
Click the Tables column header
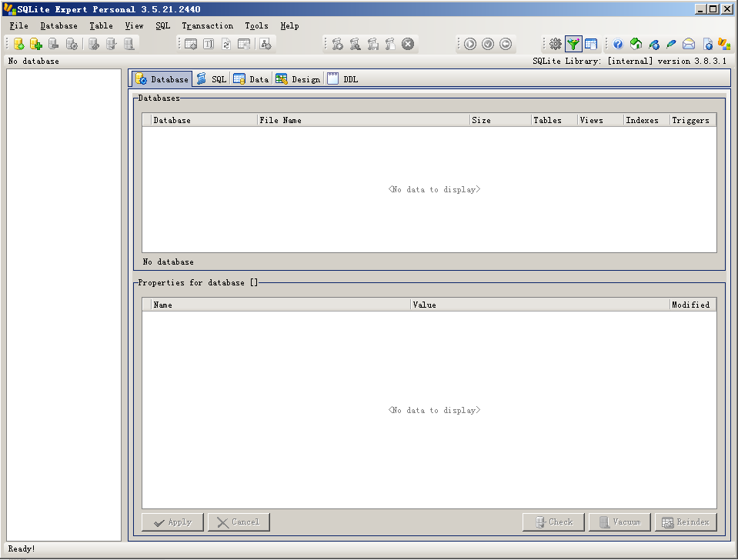pyautogui.click(x=554, y=120)
